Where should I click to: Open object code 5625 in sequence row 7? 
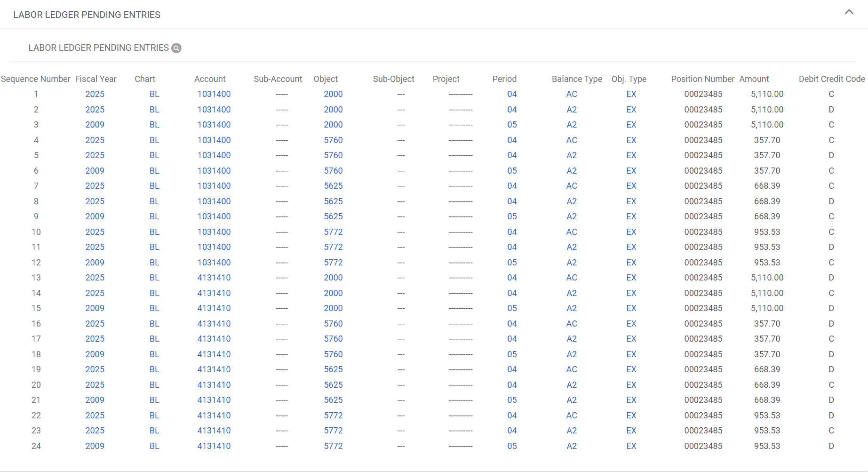click(x=333, y=186)
